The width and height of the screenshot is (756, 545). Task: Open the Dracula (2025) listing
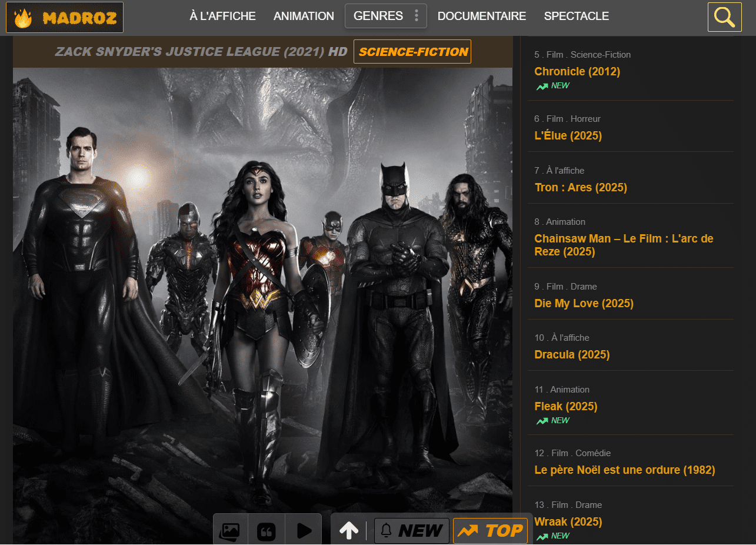(571, 354)
